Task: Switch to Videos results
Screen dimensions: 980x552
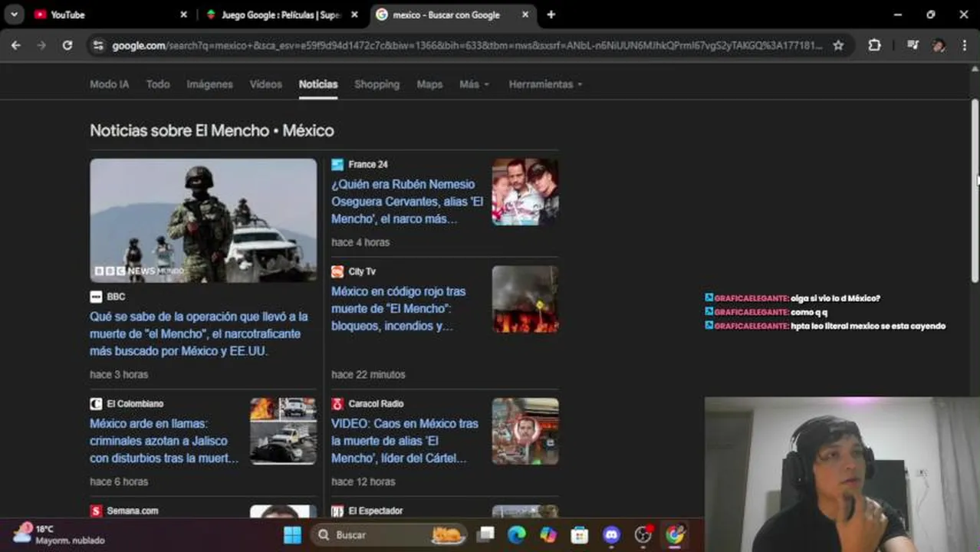Action: (266, 84)
